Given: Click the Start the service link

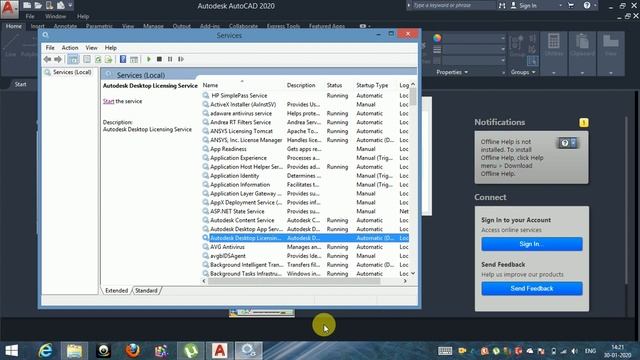Looking at the screenshot, I should pos(109,101).
